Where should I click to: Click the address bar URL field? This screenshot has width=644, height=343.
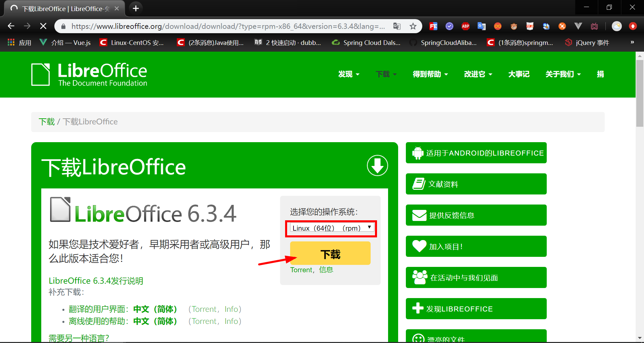[228, 26]
